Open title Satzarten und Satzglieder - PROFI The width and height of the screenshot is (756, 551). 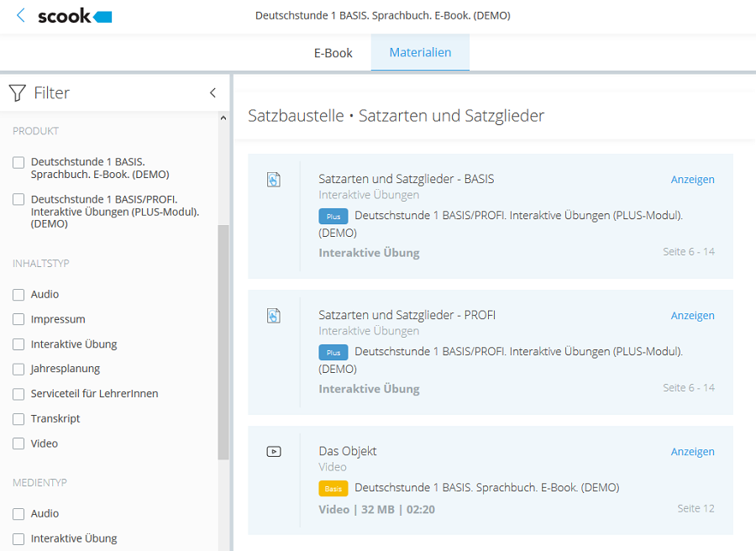[x=407, y=315]
